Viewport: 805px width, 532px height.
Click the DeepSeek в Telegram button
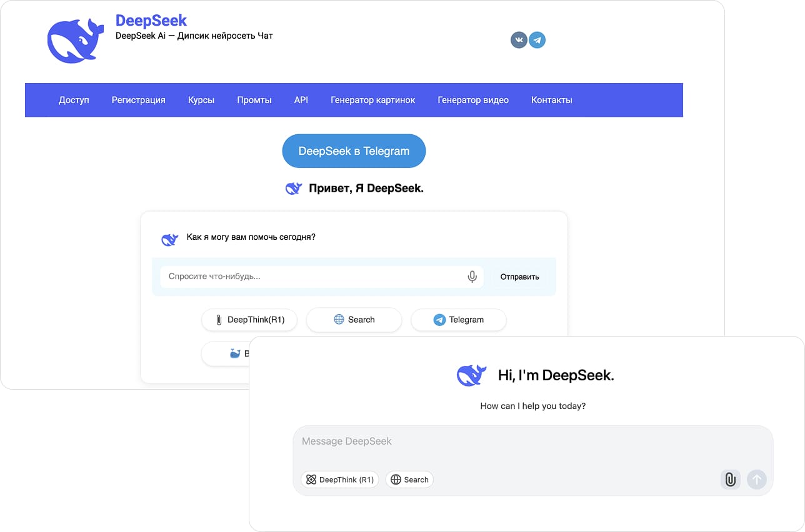(354, 151)
